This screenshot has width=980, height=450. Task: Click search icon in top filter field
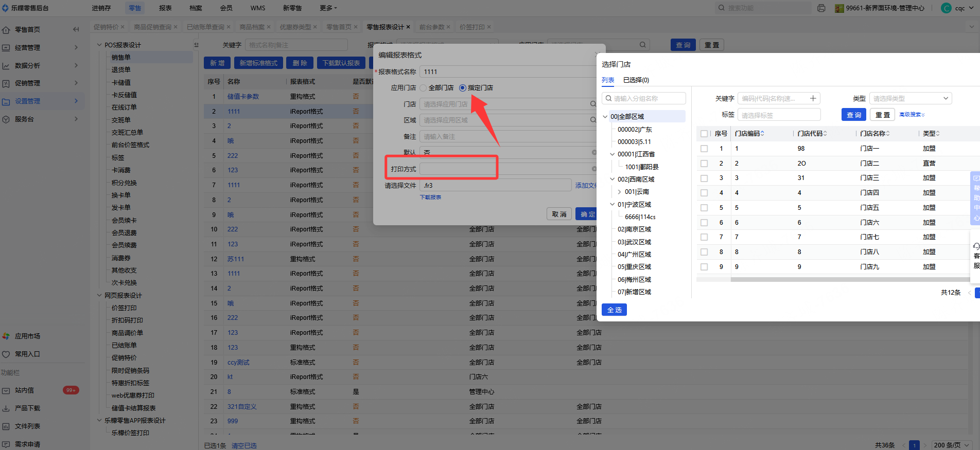(x=642, y=45)
